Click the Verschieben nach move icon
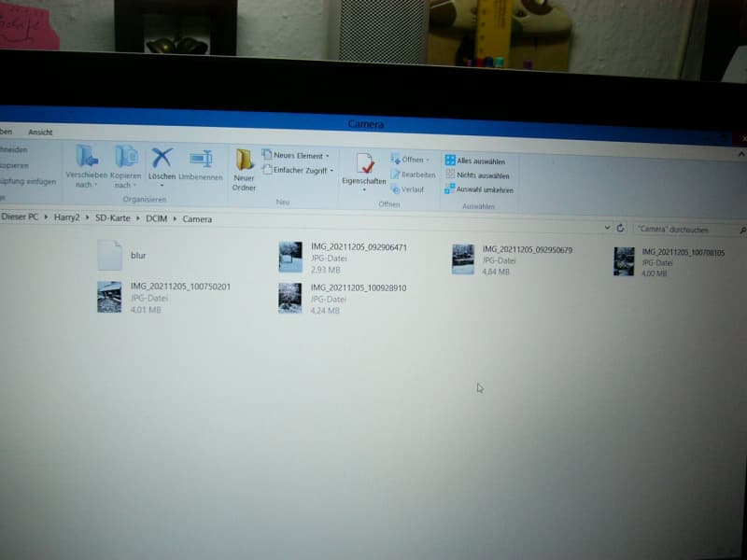This screenshot has width=747, height=560. [87, 157]
